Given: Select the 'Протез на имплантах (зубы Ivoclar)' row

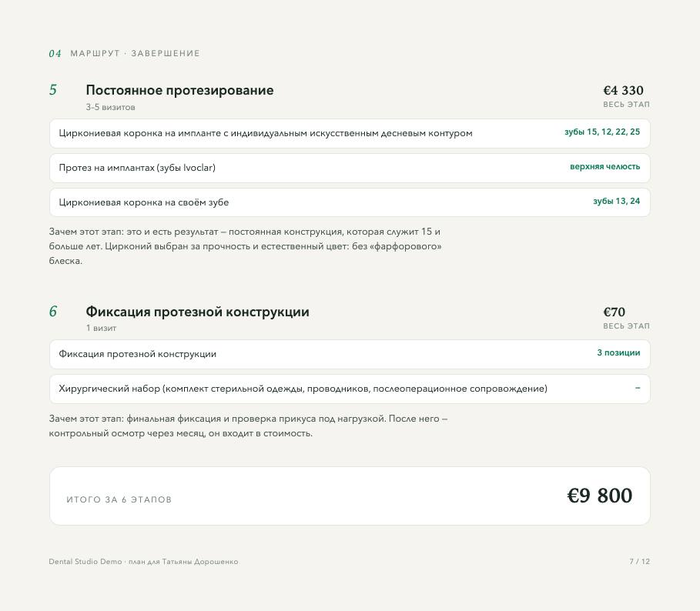Looking at the screenshot, I should click(350, 168).
